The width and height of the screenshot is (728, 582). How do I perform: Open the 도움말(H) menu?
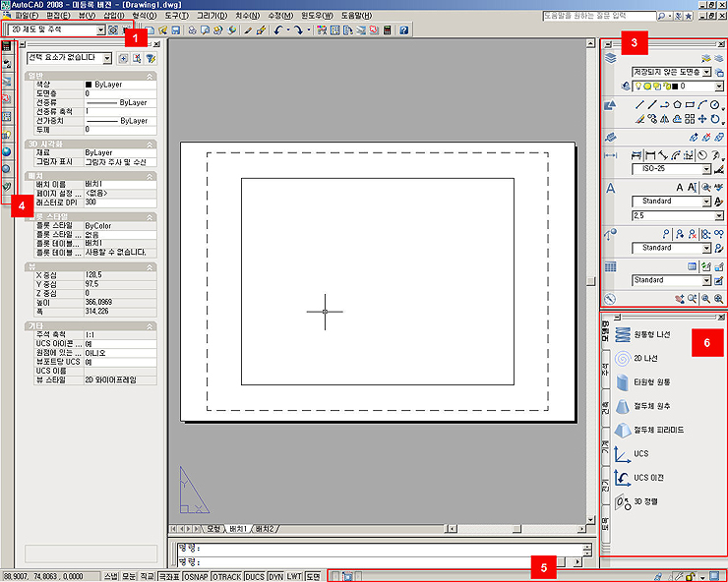[356, 16]
